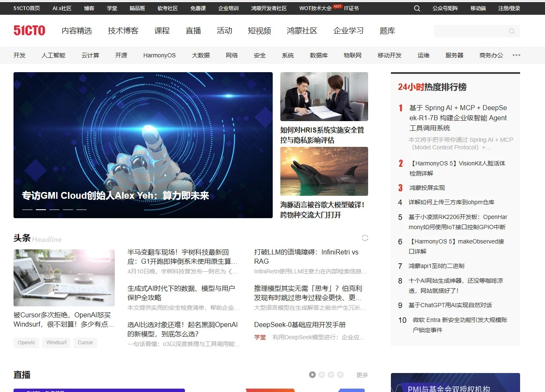Click the 注册/登录 link
This screenshot has width=545, height=392.
(x=509, y=8)
